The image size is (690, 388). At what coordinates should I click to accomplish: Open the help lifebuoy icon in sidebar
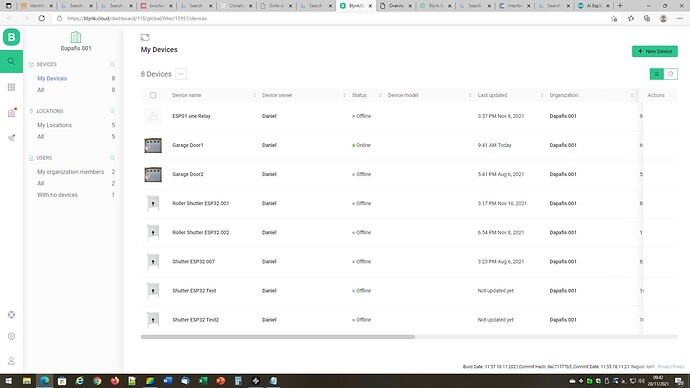click(11, 315)
